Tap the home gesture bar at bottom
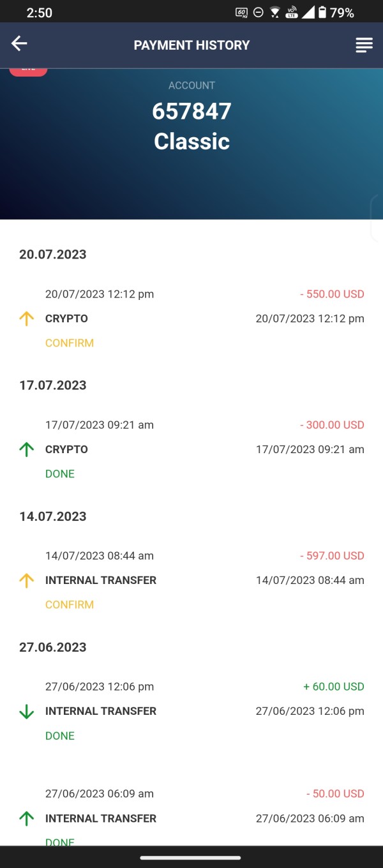The image size is (383, 868). [x=190, y=858]
